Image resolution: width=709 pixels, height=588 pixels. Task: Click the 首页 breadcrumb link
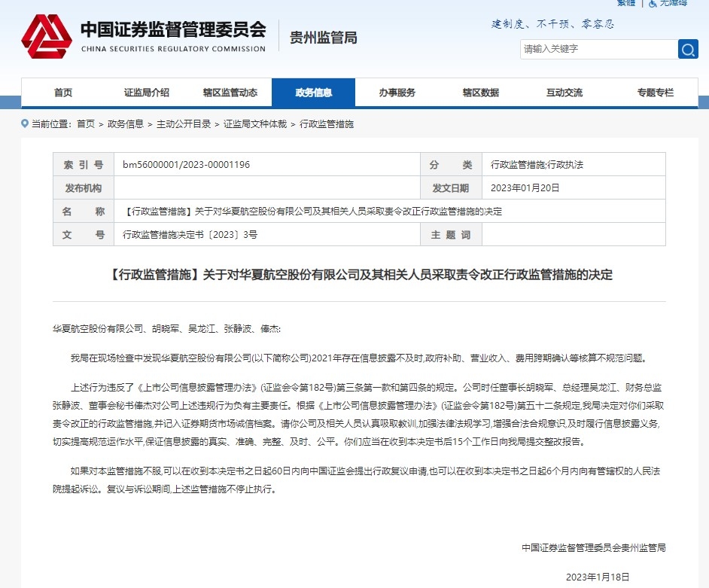pyautogui.click(x=86, y=123)
